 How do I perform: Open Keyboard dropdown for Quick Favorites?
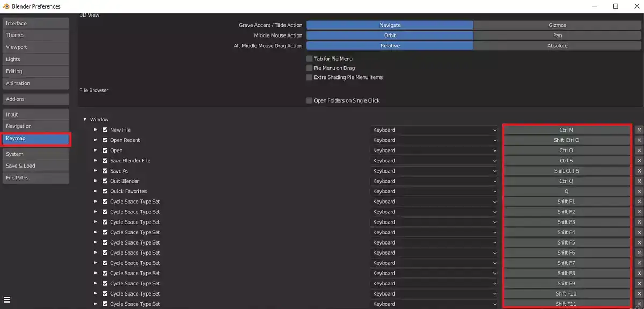click(x=435, y=191)
